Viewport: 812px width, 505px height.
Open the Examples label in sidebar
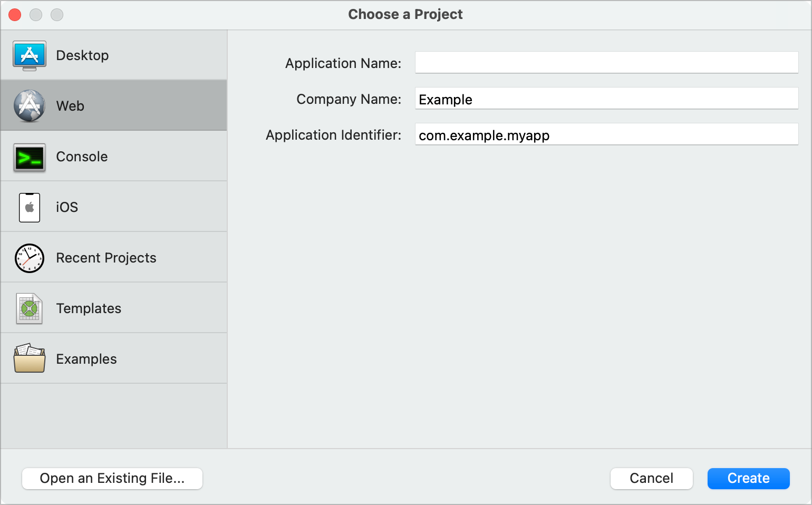pos(86,359)
